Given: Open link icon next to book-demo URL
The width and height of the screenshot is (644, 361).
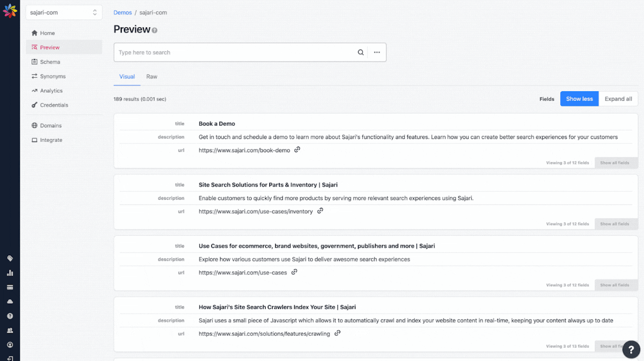Looking at the screenshot, I should (297, 150).
